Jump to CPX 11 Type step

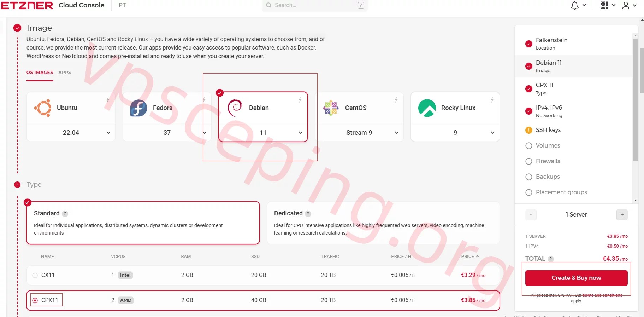[x=573, y=89]
